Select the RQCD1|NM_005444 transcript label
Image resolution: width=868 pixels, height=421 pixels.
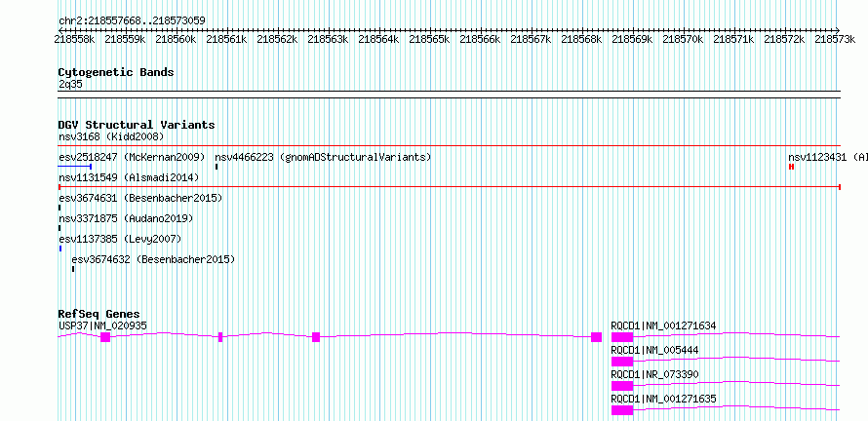point(654,350)
